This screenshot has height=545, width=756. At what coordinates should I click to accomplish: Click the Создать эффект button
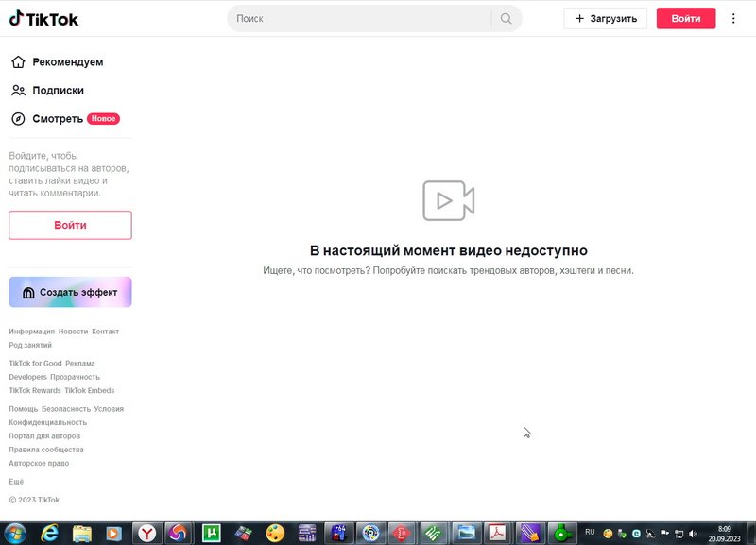(70, 292)
